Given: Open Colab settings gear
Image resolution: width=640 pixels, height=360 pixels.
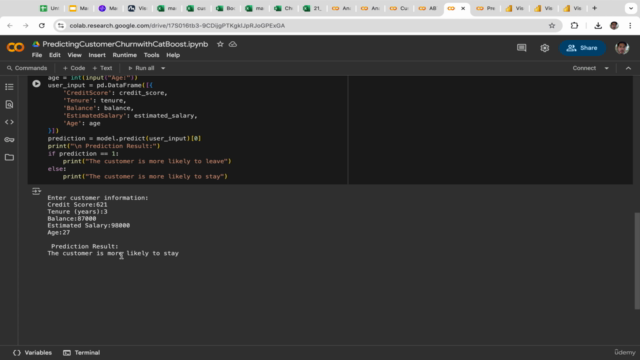Looking at the screenshot, I should [544, 48].
